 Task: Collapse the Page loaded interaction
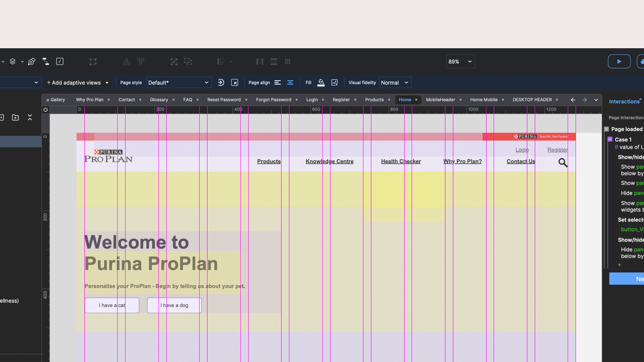(607, 129)
